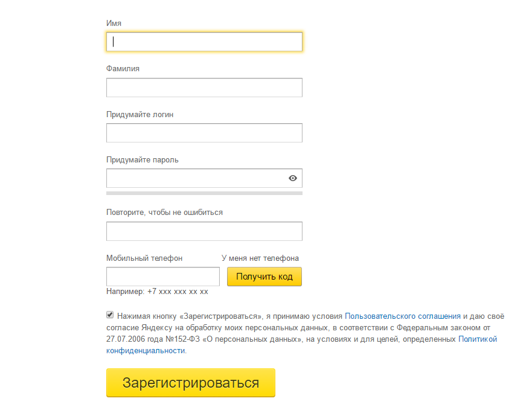Select the Придумайте логин input box
532x413 pixels.
pos(204,133)
